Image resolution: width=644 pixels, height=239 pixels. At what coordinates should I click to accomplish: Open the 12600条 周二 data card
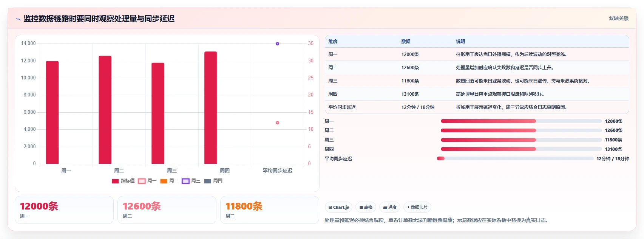(x=167, y=210)
